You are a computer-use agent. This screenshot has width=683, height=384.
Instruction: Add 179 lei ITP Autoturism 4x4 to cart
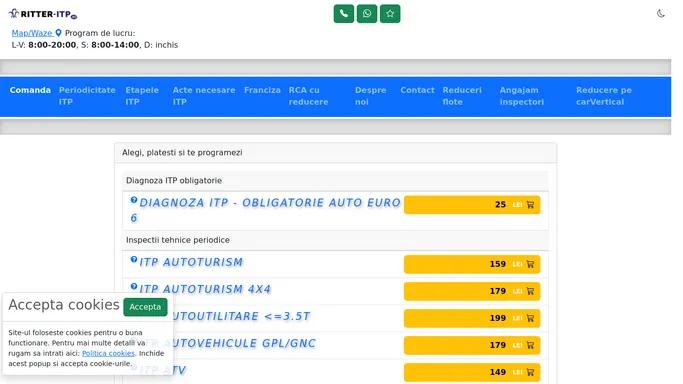(x=472, y=291)
